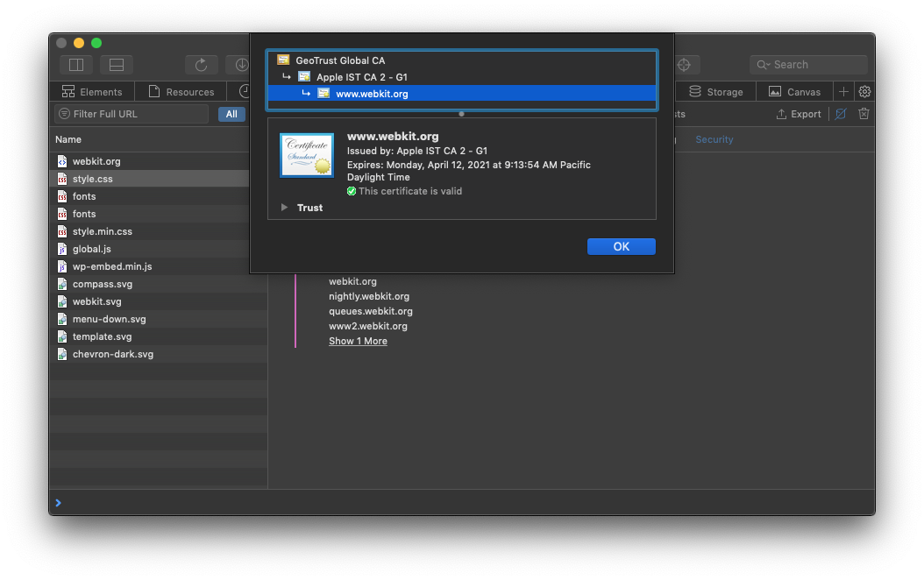Viewport: 924px width, 580px height.
Task: Click the download web archive icon
Action: point(242,65)
